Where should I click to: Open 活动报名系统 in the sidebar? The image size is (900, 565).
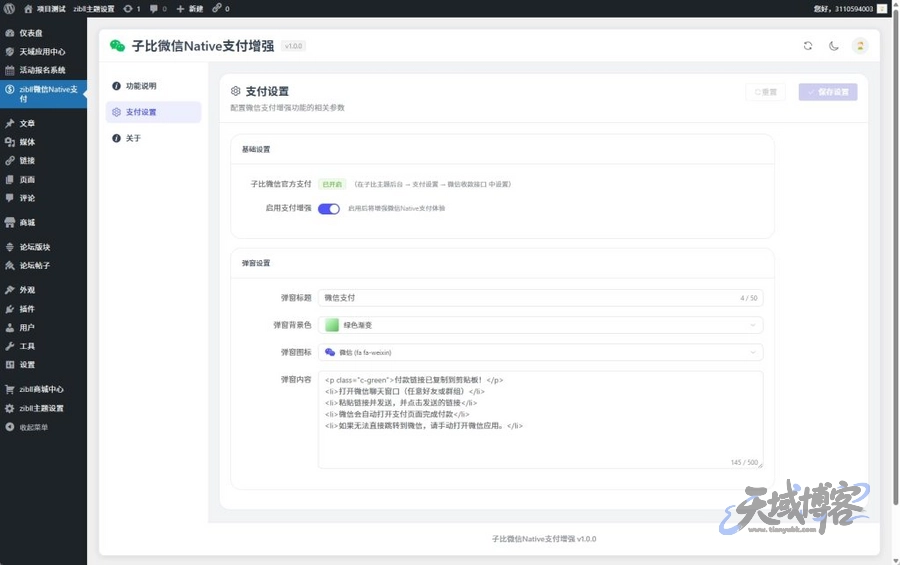click(43, 70)
